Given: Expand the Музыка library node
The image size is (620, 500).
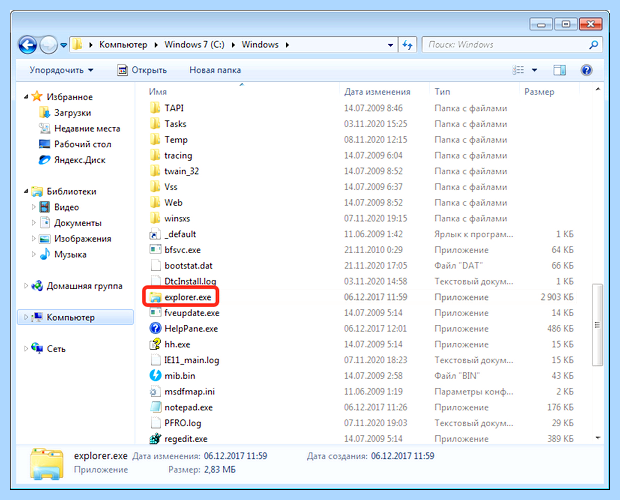Looking at the screenshot, I should [34, 254].
